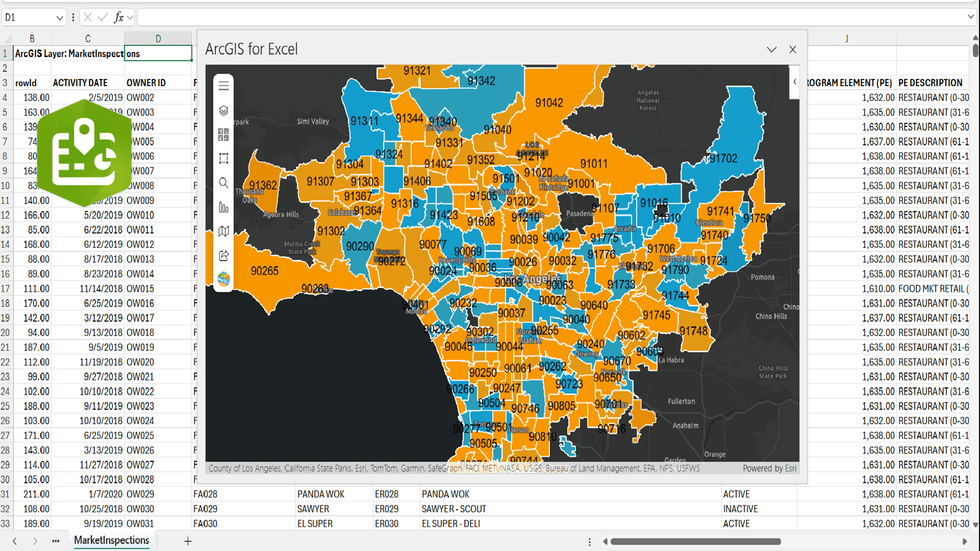The image size is (980, 551).
Task: Show hidden sheets via ellipsis button
Action: point(56,541)
